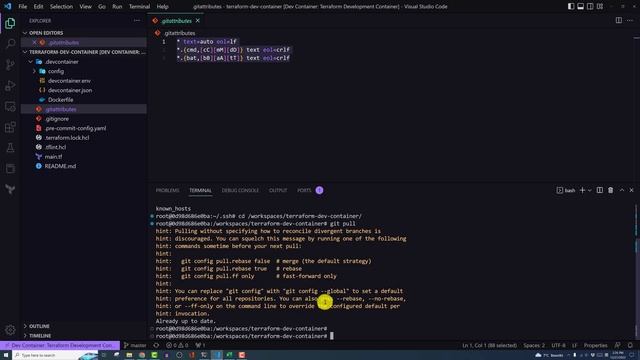Close the bottom panel
This screenshot has width=640, height=360.
pyautogui.click(x=631, y=190)
